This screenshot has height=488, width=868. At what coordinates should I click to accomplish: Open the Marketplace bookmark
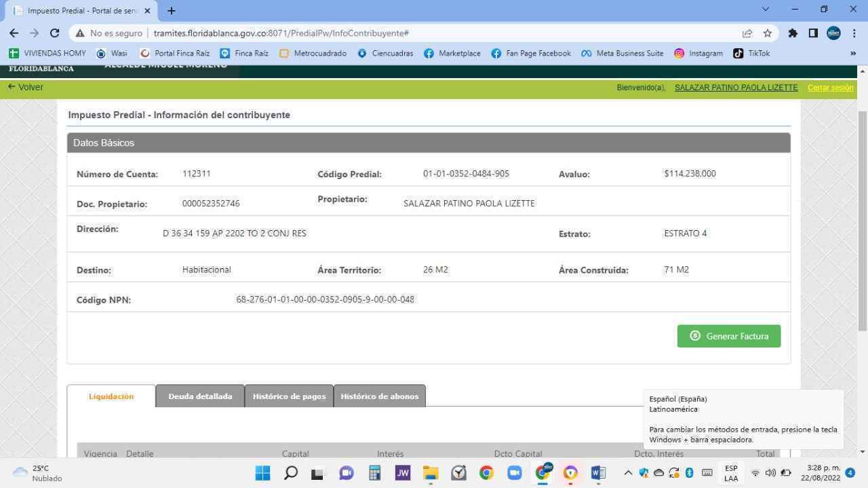(452, 53)
